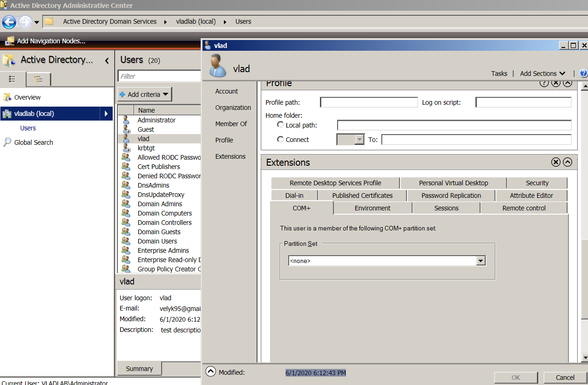This screenshot has width=588, height=385.
Task: Open the Password Replication tab
Action: 451,196
